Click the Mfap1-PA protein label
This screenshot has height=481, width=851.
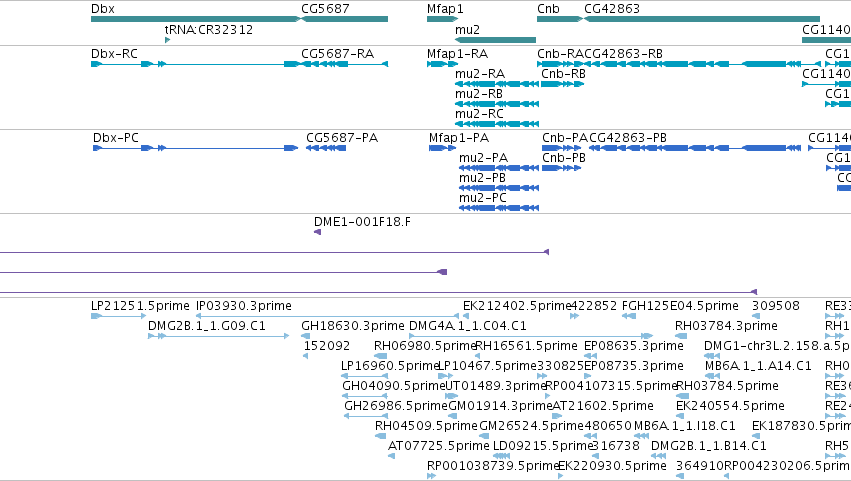[x=459, y=138]
